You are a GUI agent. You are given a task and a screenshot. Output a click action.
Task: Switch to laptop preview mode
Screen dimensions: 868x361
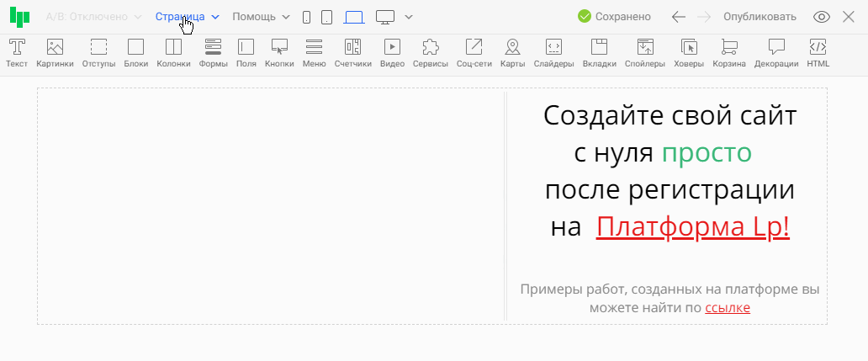coord(354,17)
